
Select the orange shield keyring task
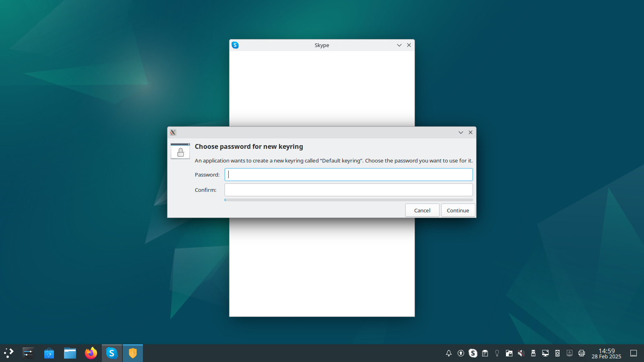tap(133, 353)
